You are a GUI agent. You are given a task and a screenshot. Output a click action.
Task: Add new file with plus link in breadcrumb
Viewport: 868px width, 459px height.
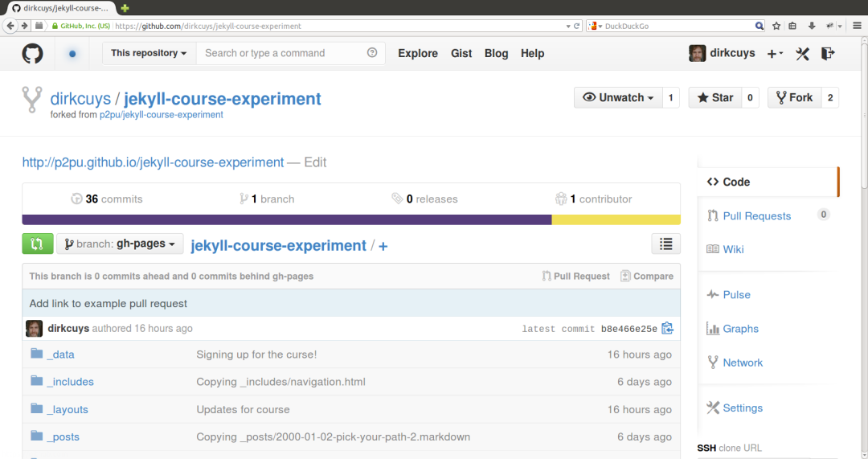pos(383,246)
